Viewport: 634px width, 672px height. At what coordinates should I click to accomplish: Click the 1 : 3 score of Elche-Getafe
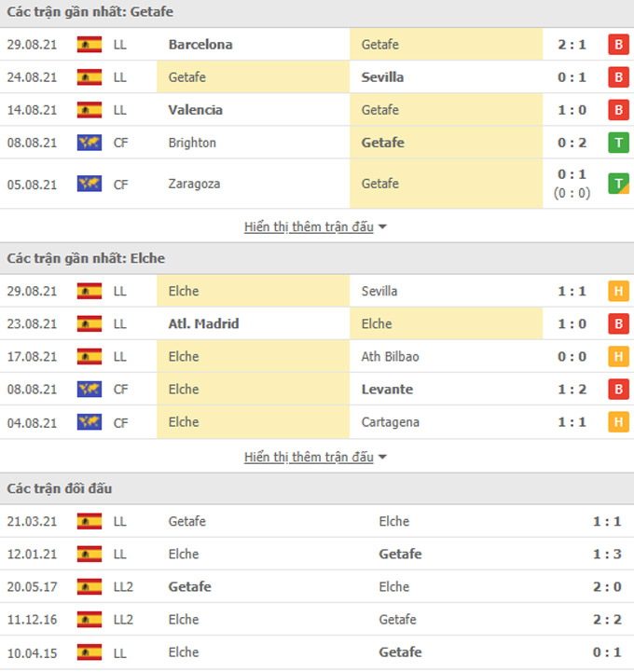pos(607,555)
